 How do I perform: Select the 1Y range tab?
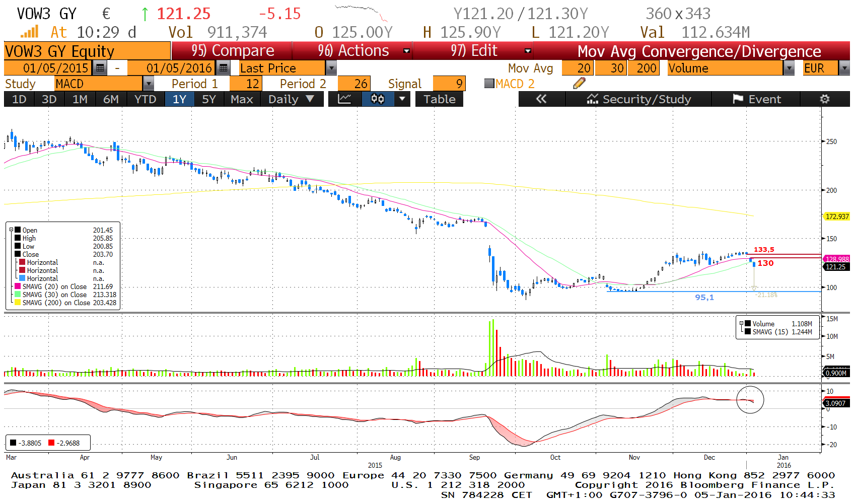pyautogui.click(x=180, y=99)
